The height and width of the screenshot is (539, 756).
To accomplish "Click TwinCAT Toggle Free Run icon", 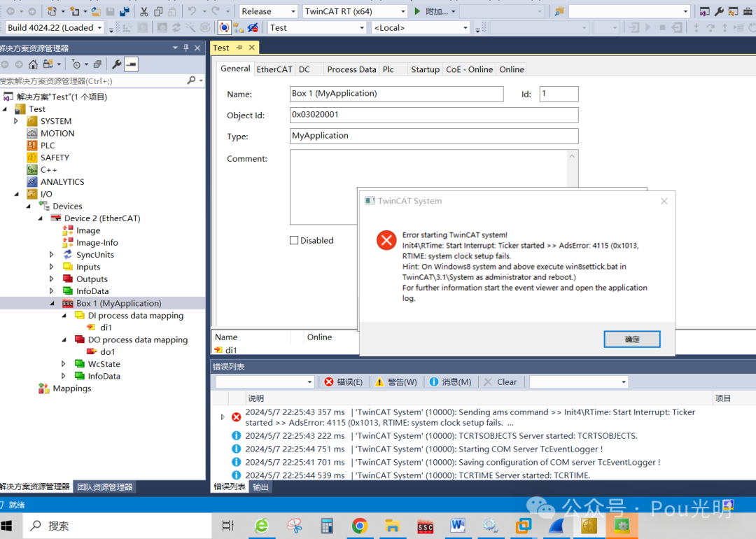I will [x=253, y=28].
